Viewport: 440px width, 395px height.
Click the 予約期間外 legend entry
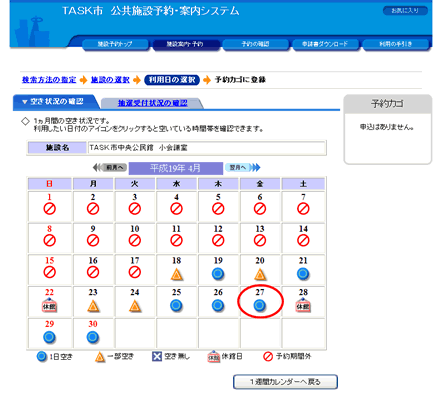click(287, 357)
